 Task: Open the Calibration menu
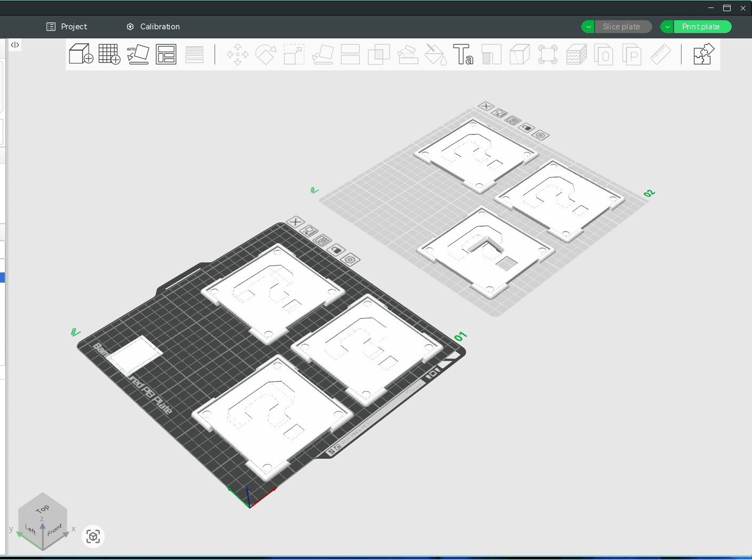[153, 26]
